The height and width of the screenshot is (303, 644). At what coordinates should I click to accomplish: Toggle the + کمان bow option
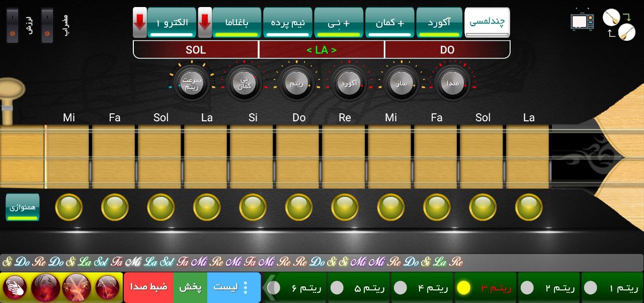coord(390,23)
